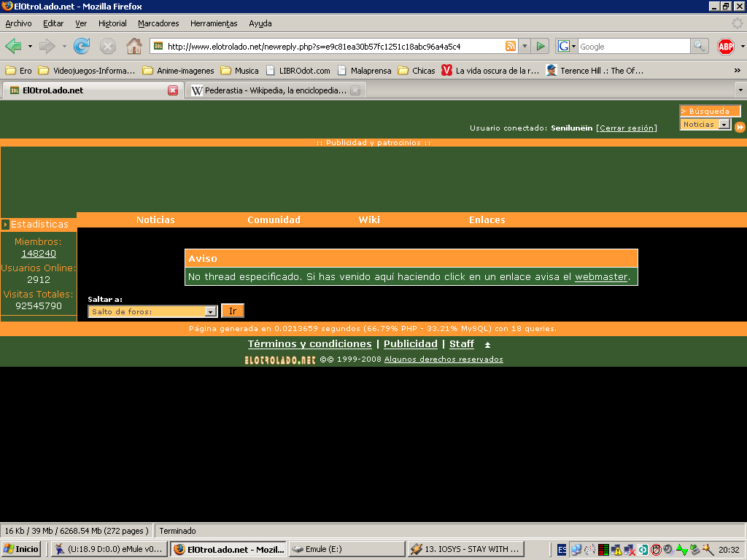
Task: Open the back history dropdown arrow
Action: [x=30, y=46]
